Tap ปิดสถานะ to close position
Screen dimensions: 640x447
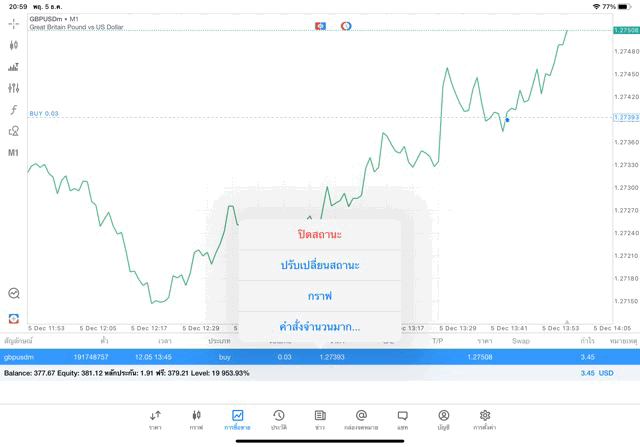[x=319, y=234]
